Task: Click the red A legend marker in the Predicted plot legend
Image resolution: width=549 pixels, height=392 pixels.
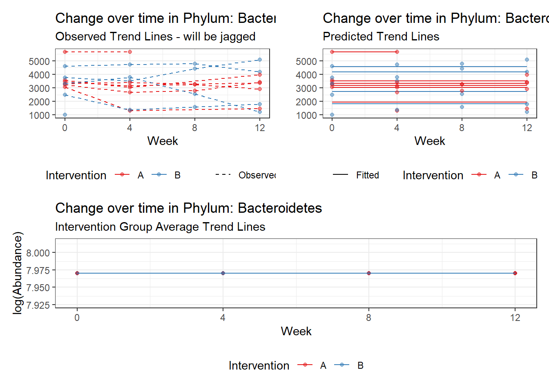Action: (x=479, y=175)
